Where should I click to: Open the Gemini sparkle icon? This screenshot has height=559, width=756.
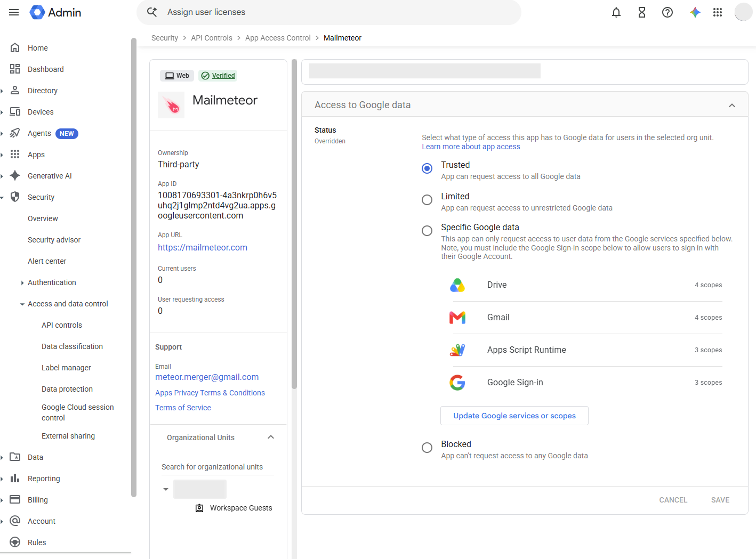click(695, 12)
